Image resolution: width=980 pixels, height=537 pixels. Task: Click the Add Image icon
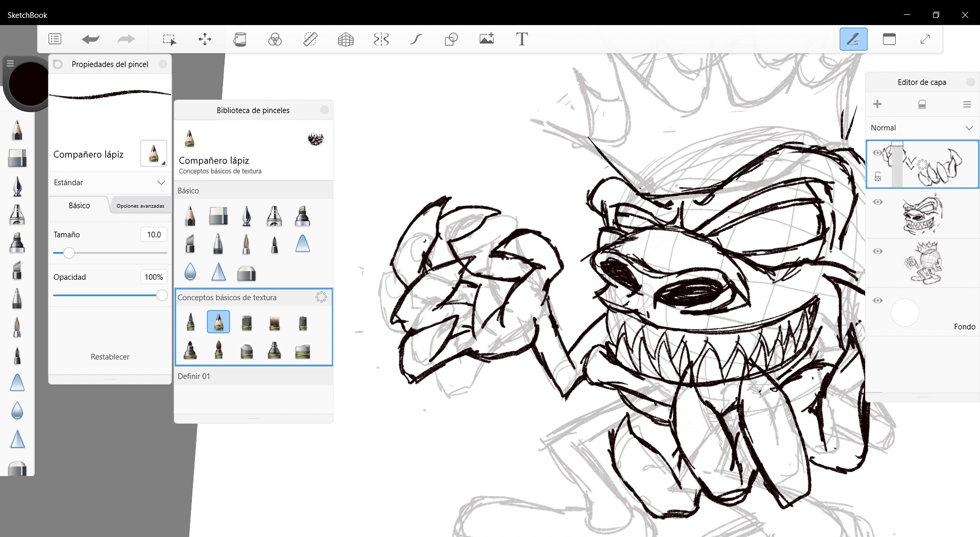pyautogui.click(x=486, y=39)
